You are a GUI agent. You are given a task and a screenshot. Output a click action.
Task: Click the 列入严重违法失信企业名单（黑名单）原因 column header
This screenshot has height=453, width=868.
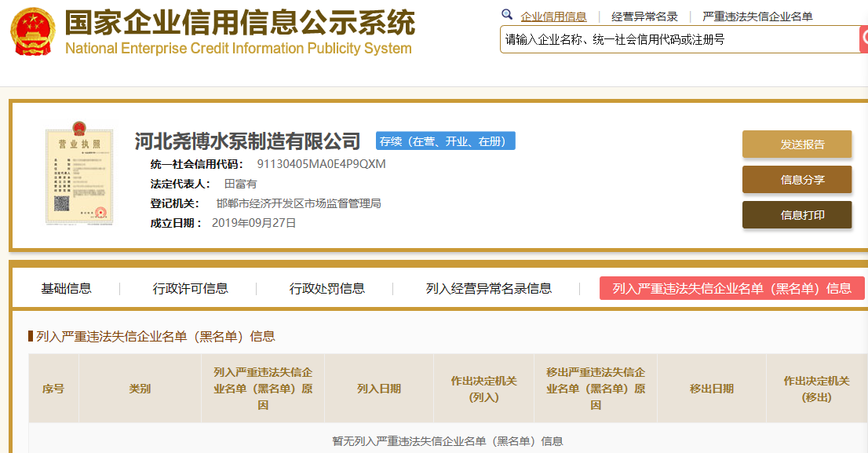263,389
